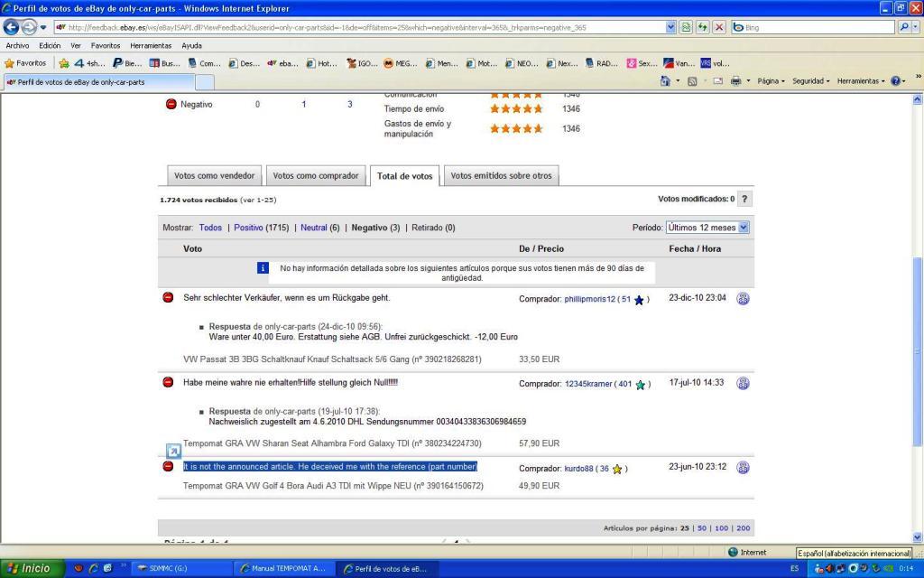This screenshot has height=578, width=924.
Task: Filter by Neutral votes link
Action: pyautogui.click(x=313, y=228)
